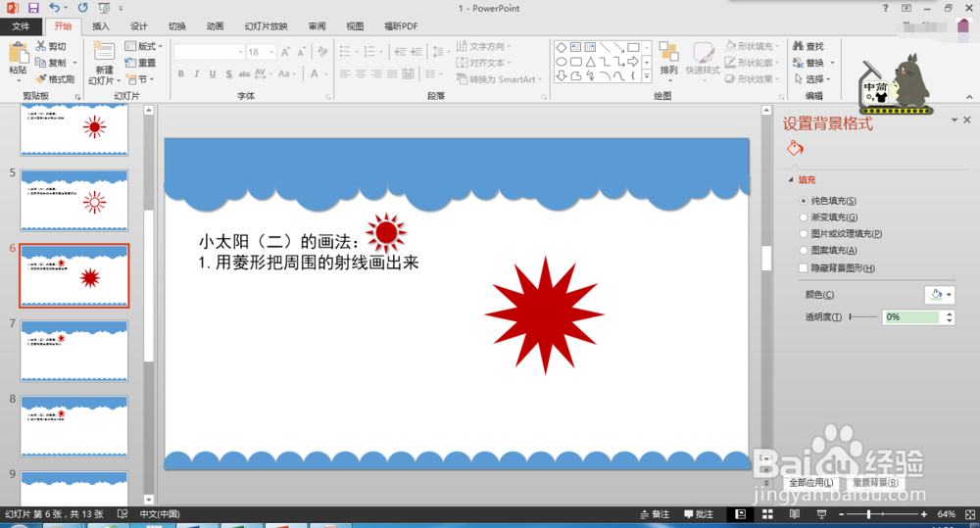Switch to the Slide Show (幻灯片放映) tab

(x=267, y=26)
